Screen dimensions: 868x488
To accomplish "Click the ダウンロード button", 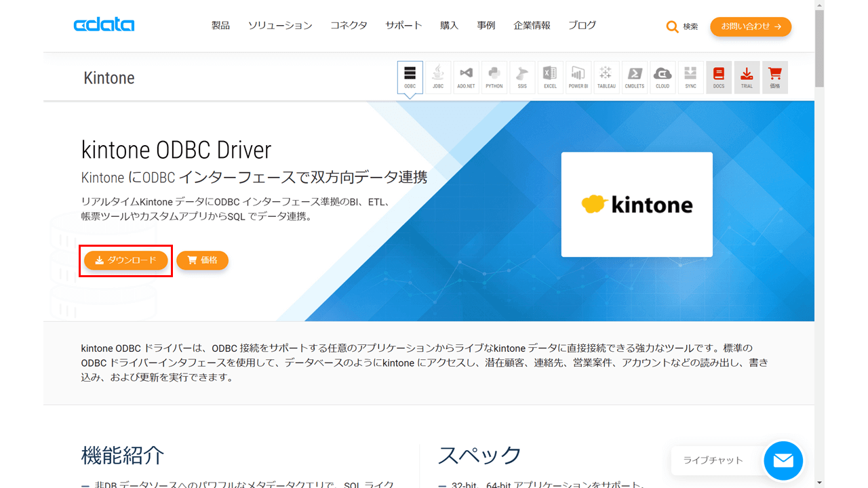I will (125, 260).
